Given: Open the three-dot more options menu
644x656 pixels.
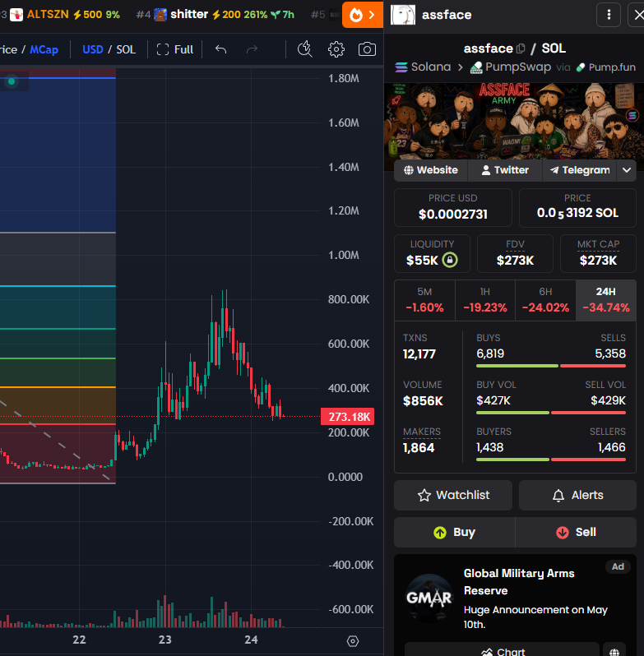Looking at the screenshot, I should (x=609, y=15).
